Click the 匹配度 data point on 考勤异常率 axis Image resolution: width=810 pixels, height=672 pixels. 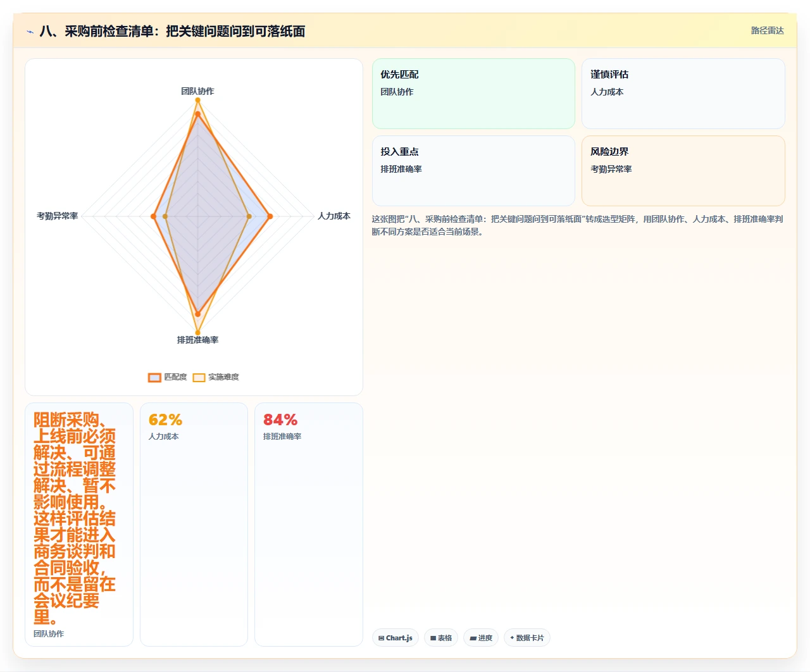[153, 216]
